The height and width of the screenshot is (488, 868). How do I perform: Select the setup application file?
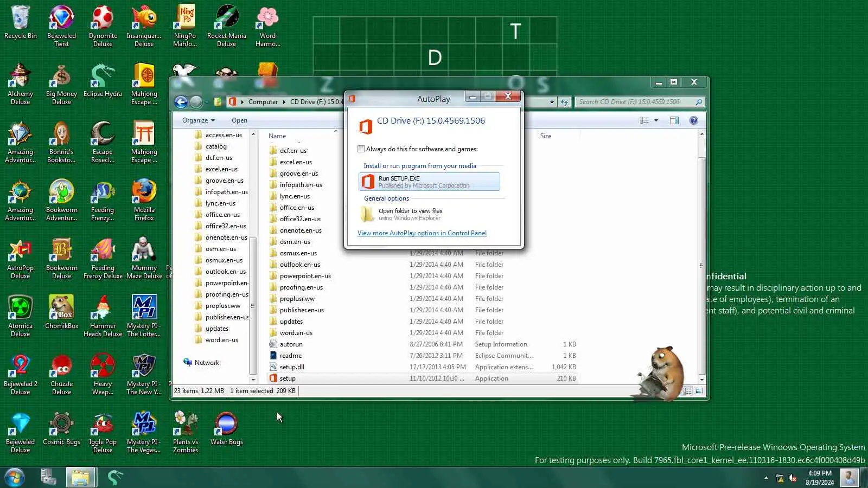(x=288, y=378)
